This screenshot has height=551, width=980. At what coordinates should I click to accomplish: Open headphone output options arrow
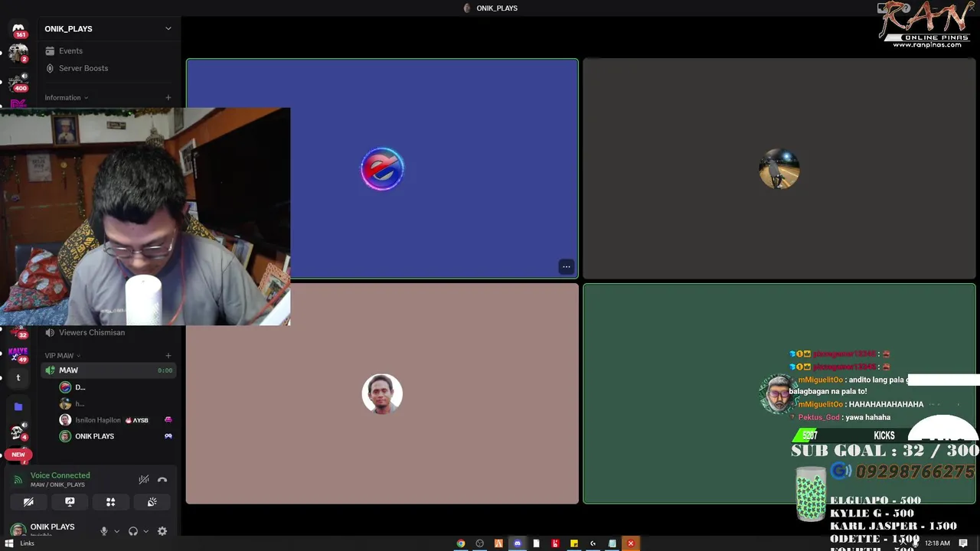[145, 531]
